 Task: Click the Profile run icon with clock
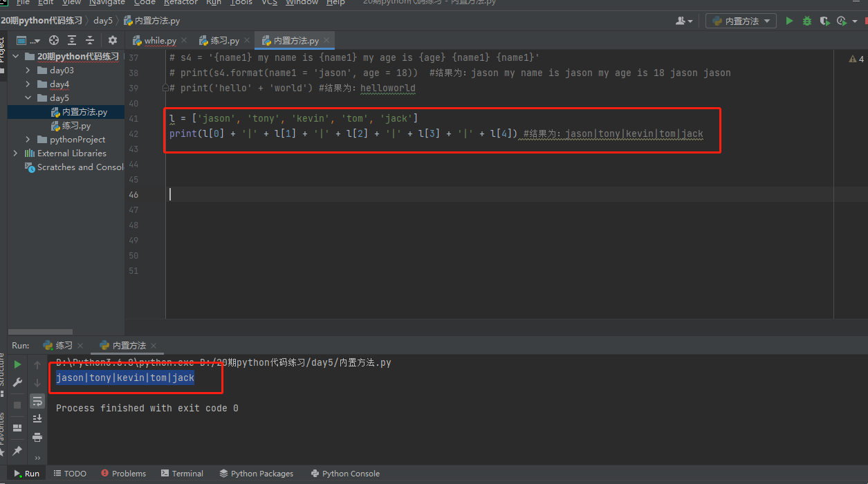(x=841, y=21)
